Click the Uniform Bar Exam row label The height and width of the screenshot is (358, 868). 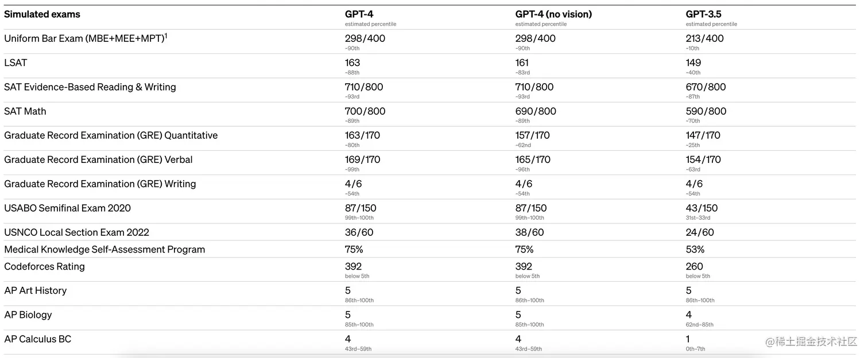click(83, 39)
